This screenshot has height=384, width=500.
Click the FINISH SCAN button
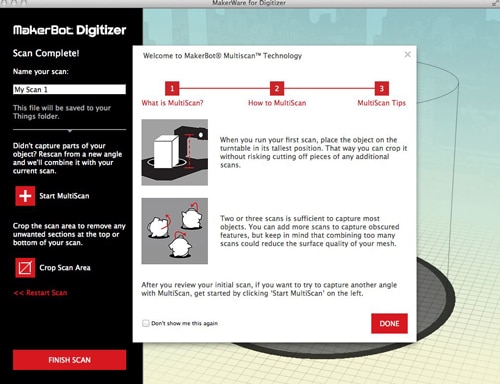click(x=69, y=360)
